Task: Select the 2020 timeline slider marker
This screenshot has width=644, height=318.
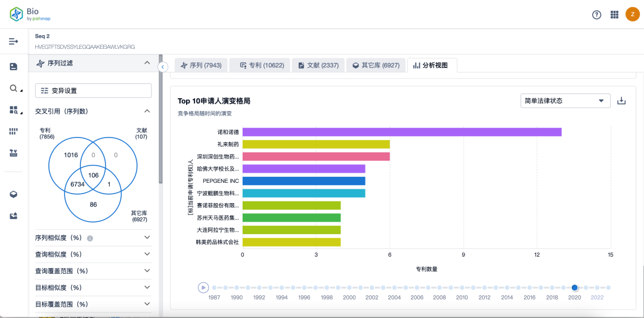Action: [575, 288]
